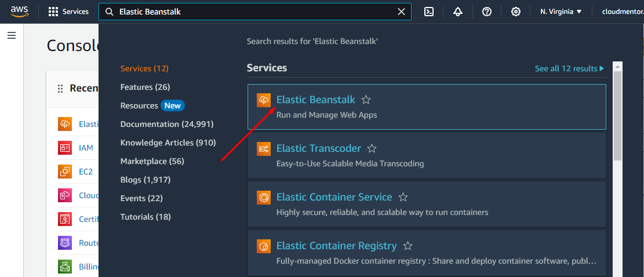Image resolution: width=644 pixels, height=277 pixels.
Task: Favorite Elastic Beanstalk with the star
Action: tap(366, 100)
